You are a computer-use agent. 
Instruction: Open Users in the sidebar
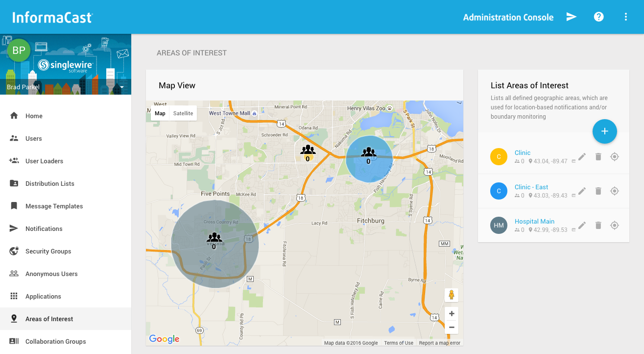tap(66, 138)
